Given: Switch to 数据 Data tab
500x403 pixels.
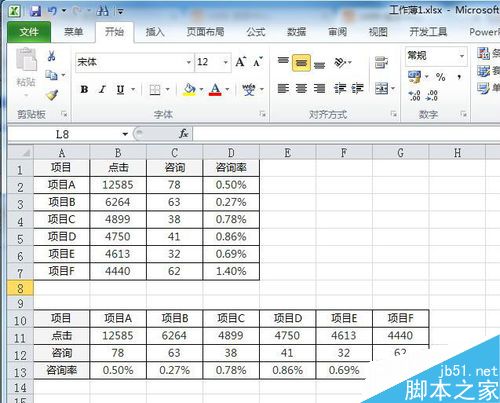Looking at the screenshot, I should tap(297, 32).
